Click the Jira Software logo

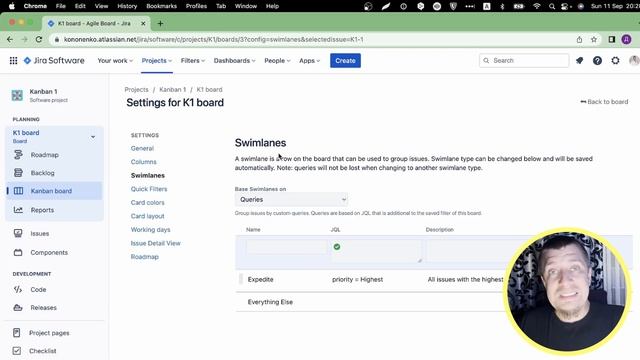point(54,60)
